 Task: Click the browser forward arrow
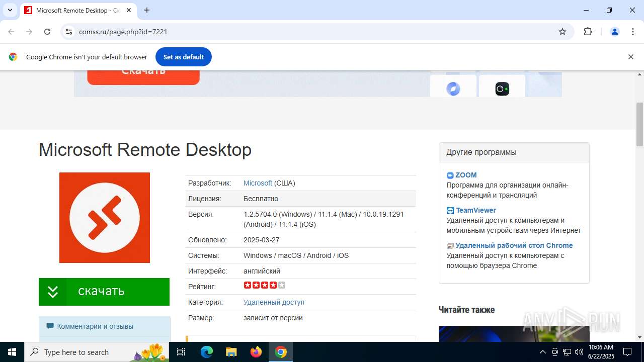tap(29, 32)
